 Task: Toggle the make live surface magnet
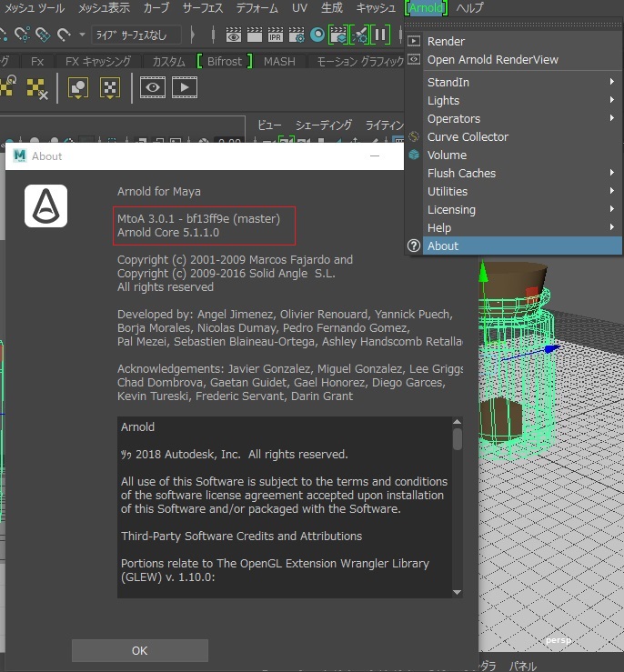(64, 34)
